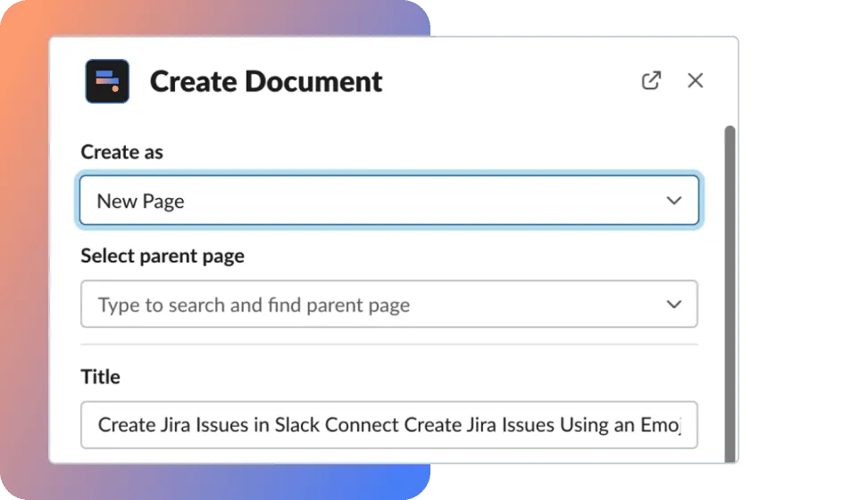Expand the Select parent page dropdown
Viewport: 868px width, 500px height.
click(x=388, y=304)
